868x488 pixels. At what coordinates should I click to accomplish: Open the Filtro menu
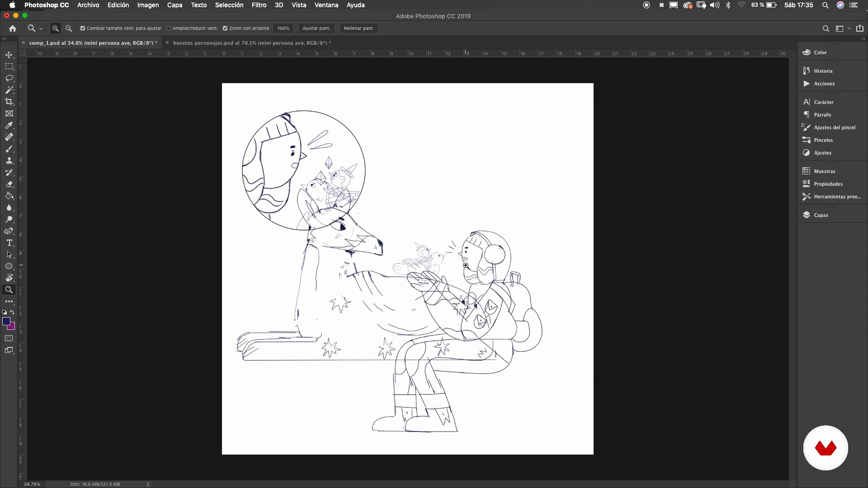pos(259,5)
